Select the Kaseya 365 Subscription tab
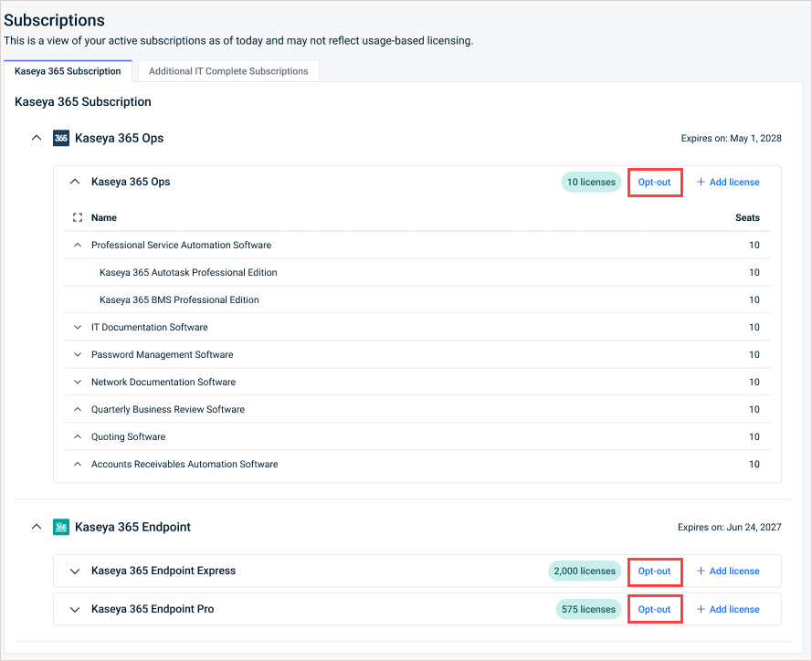Screen dimensions: 812x661 (x=68, y=71)
